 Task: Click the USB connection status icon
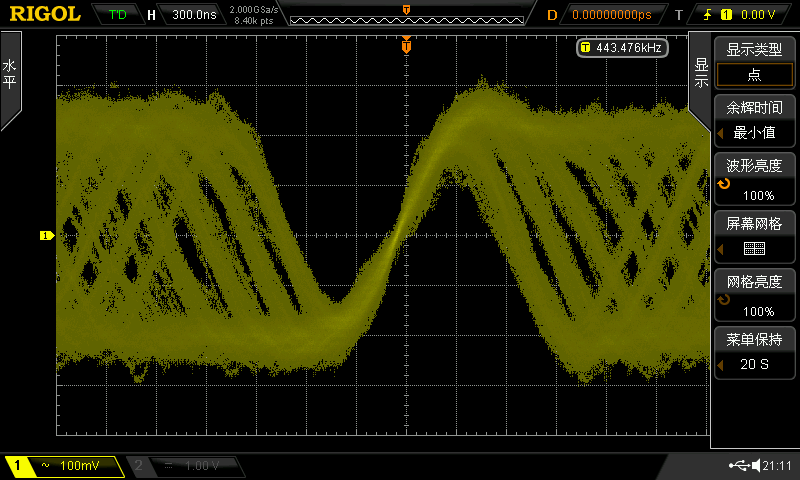point(739,465)
